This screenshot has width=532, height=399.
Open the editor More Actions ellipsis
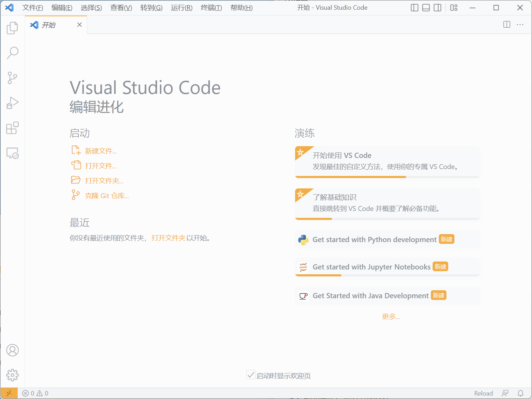(x=520, y=24)
